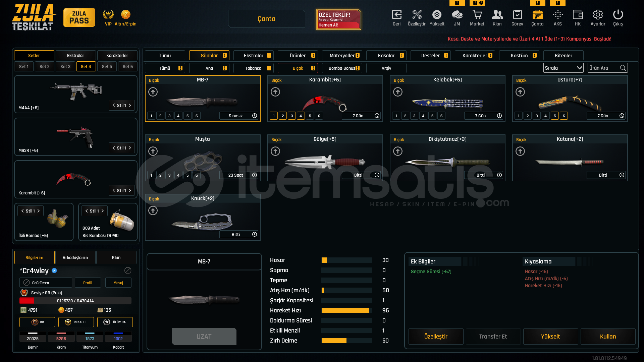Click the Çıkış power icon
This screenshot has width=644, height=362.
[618, 15]
